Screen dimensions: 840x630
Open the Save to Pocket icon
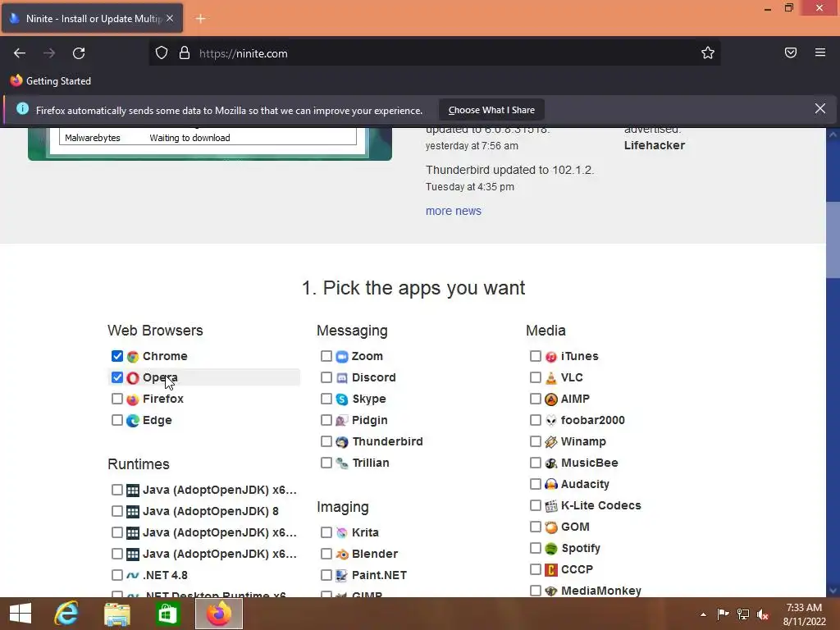(791, 52)
